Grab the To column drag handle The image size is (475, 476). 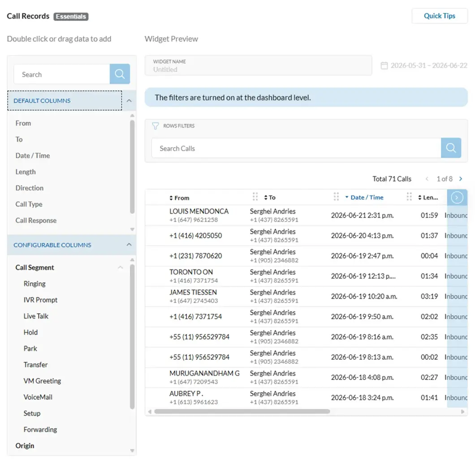(255, 197)
